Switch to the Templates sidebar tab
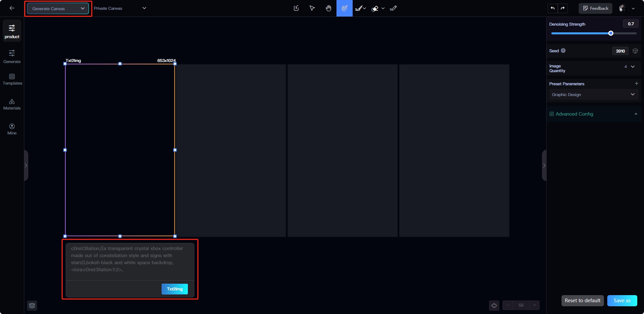644x314 pixels. point(12,80)
